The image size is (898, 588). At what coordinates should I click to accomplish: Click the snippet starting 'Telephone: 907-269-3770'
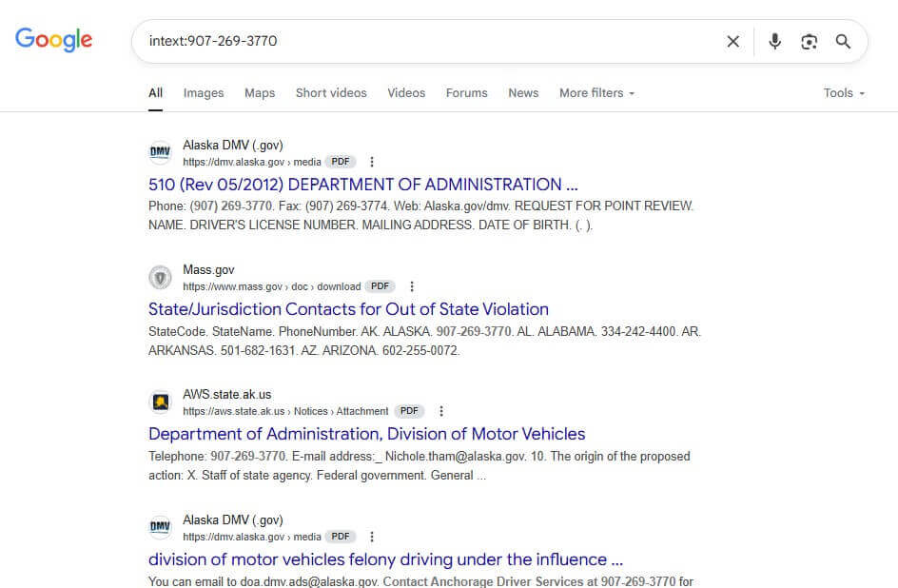[x=420, y=465]
